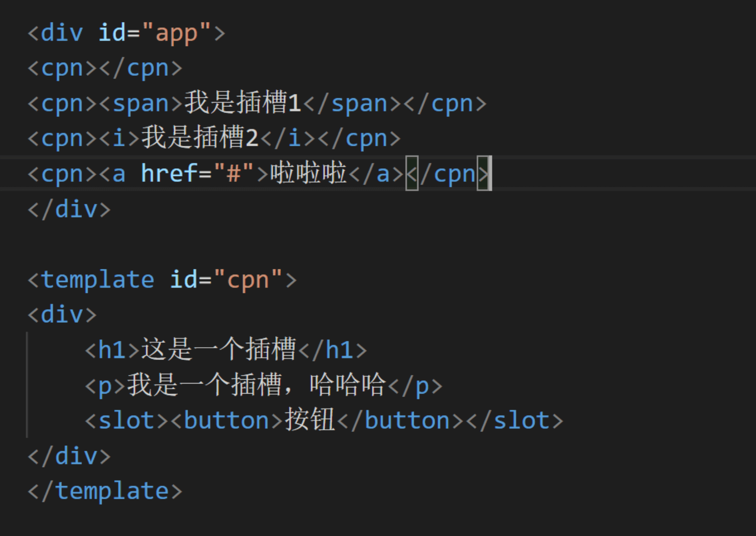Click the h1 heading text 这是一个插槽
The width and height of the screenshot is (756, 536).
[x=219, y=350]
